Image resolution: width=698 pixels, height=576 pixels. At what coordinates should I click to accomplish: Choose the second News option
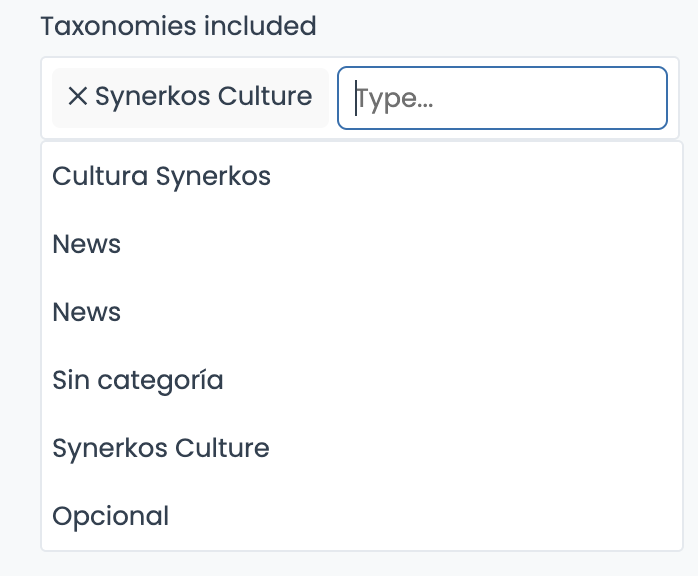87,313
